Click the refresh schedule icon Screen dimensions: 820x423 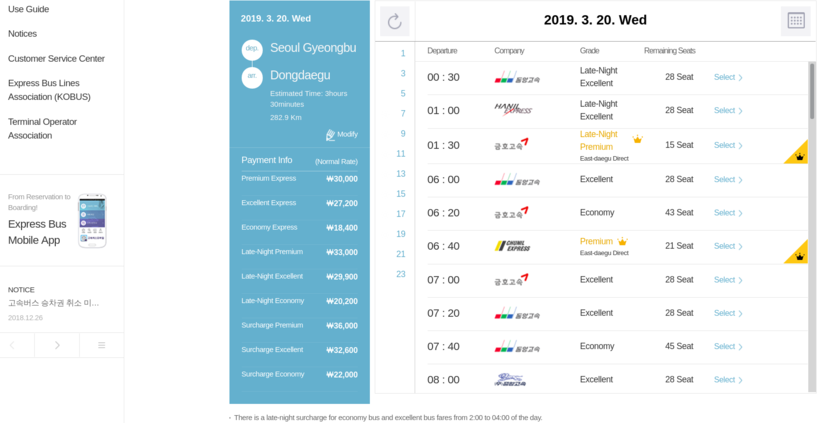click(x=395, y=21)
